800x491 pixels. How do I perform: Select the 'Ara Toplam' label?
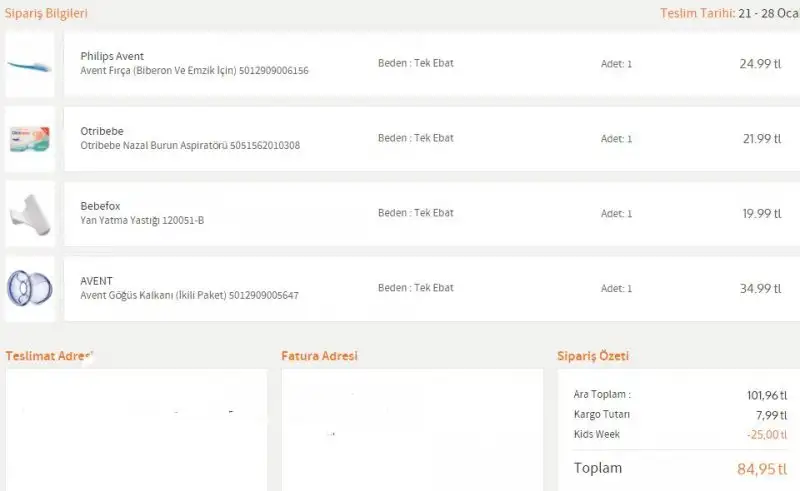pyautogui.click(x=602, y=395)
